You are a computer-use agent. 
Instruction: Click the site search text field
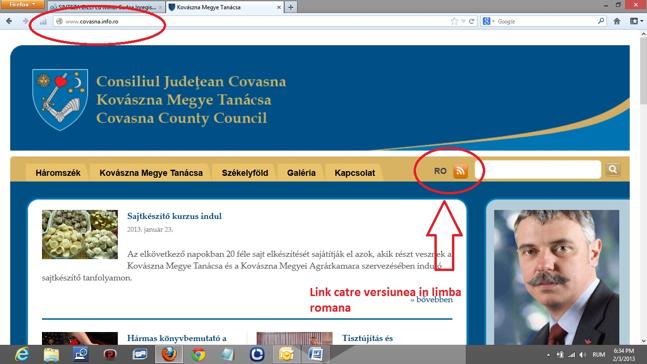538,170
